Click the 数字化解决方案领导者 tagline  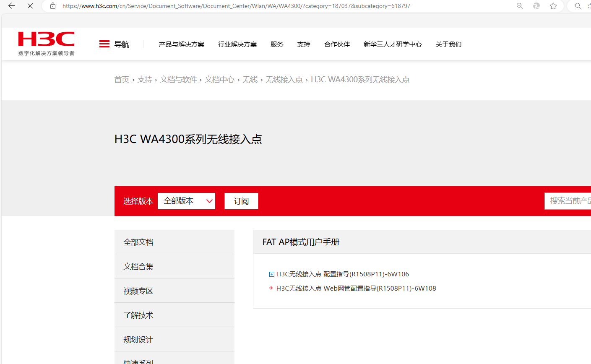(x=46, y=53)
